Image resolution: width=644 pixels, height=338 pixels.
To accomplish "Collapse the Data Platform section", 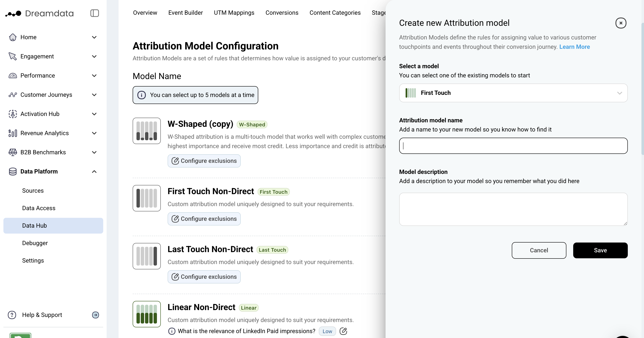I will [x=94, y=171].
